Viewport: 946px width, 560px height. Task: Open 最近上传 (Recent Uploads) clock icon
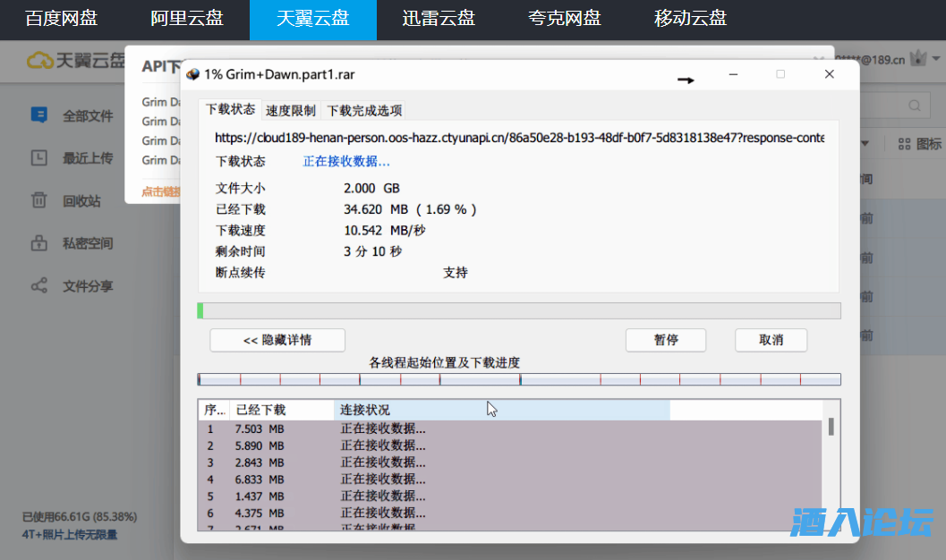pos(38,158)
